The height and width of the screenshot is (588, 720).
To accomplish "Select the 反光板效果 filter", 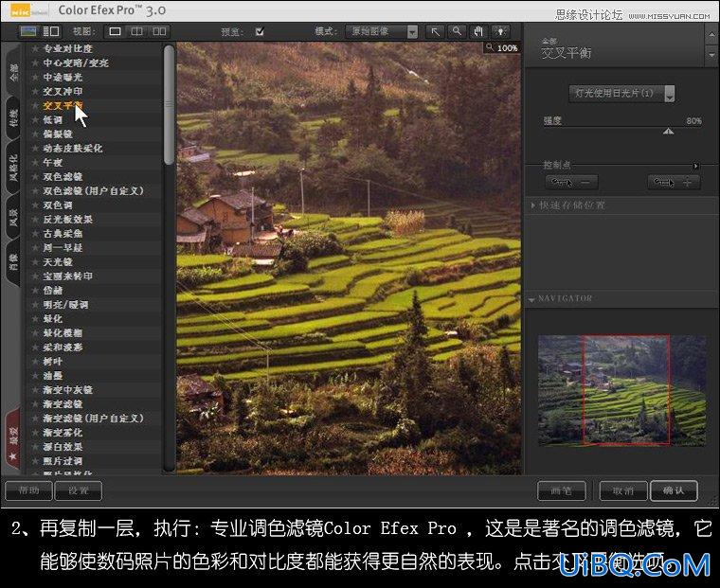I will tap(68, 220).
